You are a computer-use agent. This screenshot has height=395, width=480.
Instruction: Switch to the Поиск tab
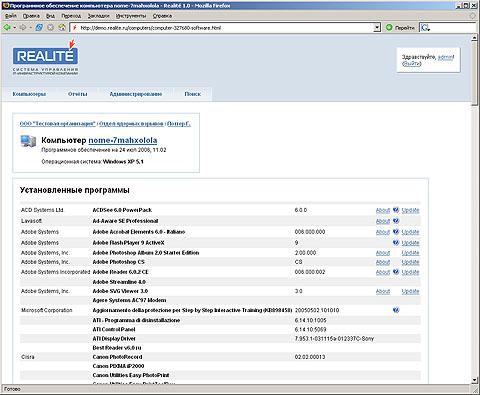(x=193, y=94)
